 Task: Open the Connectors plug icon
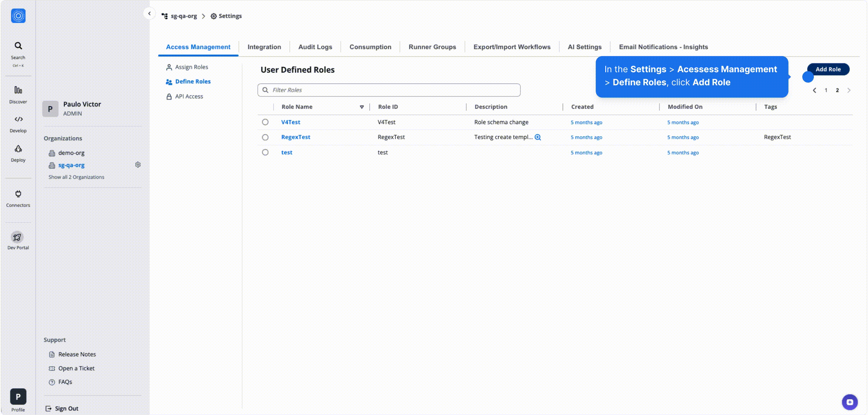click(18, 194)
